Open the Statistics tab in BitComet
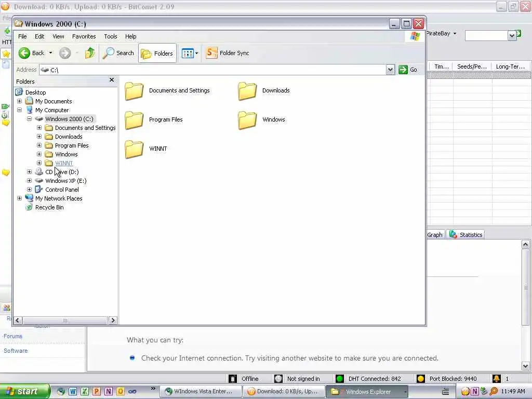Image resolution: width=532 pixels, height=399 pixels. click(465, 234)
